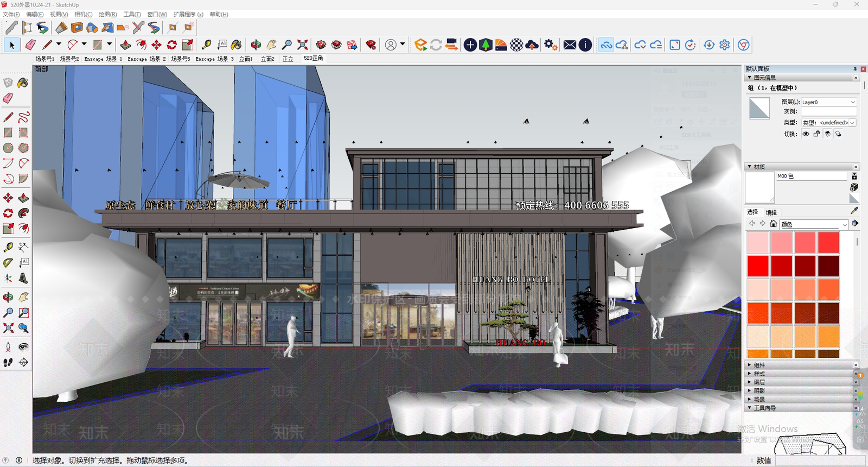The width and height of the screenshot is (868, 467).
Task: Select the Move tool in the top toolbar
Action: click(x=156, y=45)
